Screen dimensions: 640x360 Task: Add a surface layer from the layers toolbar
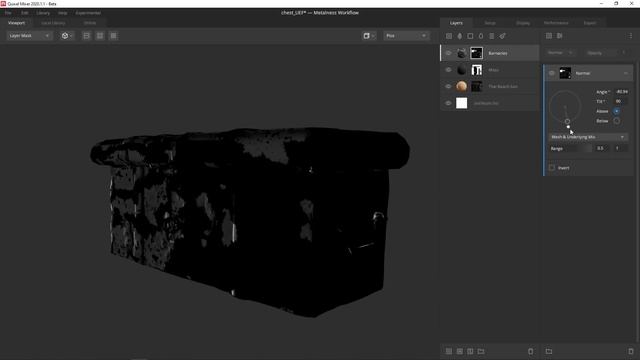click(x=449, y=36)
